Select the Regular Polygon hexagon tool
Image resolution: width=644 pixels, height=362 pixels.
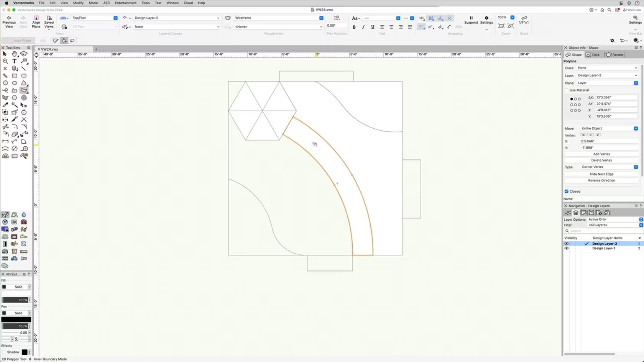[x=15, y=98]
